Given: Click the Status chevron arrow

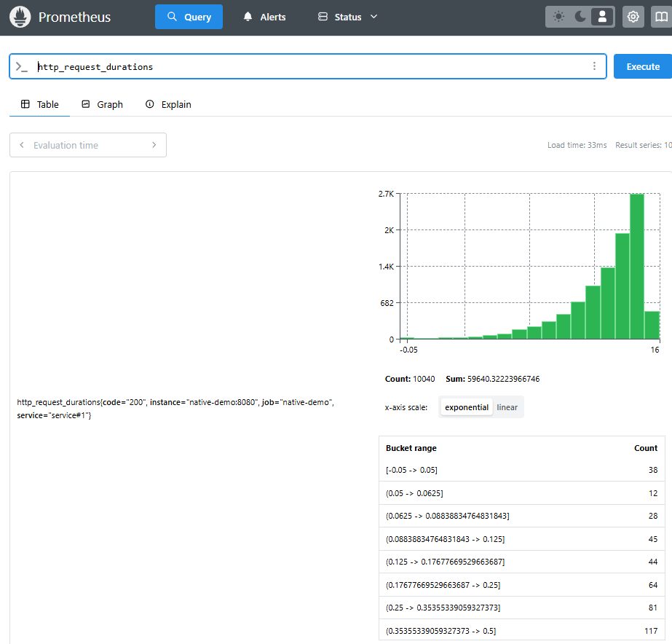Looking at the screenshot, I should [x=373, y=17].
